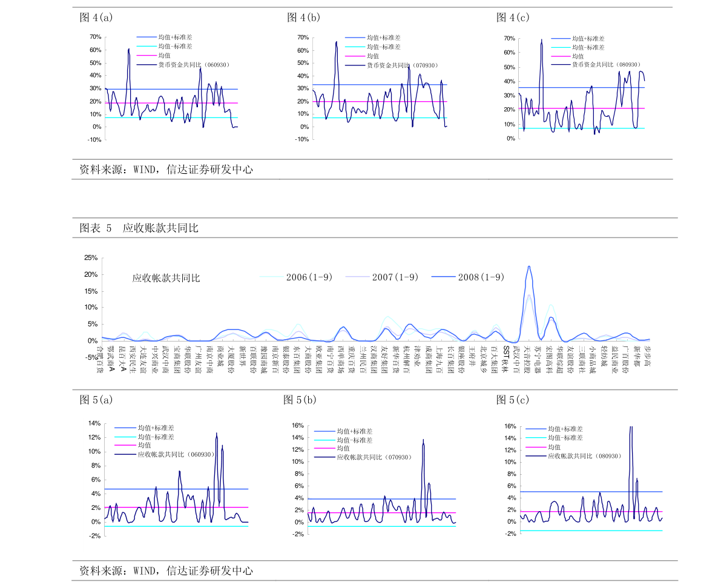Click the '图 4(b)' figure label

(303, 18)
